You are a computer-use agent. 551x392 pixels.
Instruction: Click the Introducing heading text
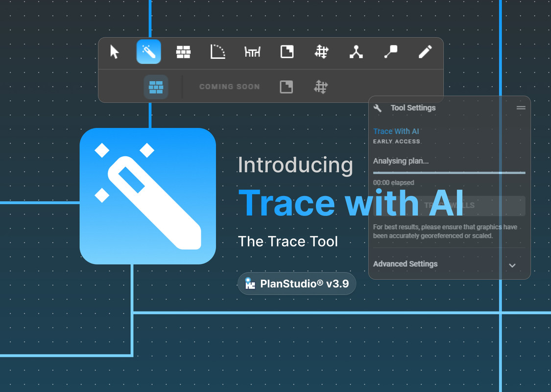[x=295, y=165]
